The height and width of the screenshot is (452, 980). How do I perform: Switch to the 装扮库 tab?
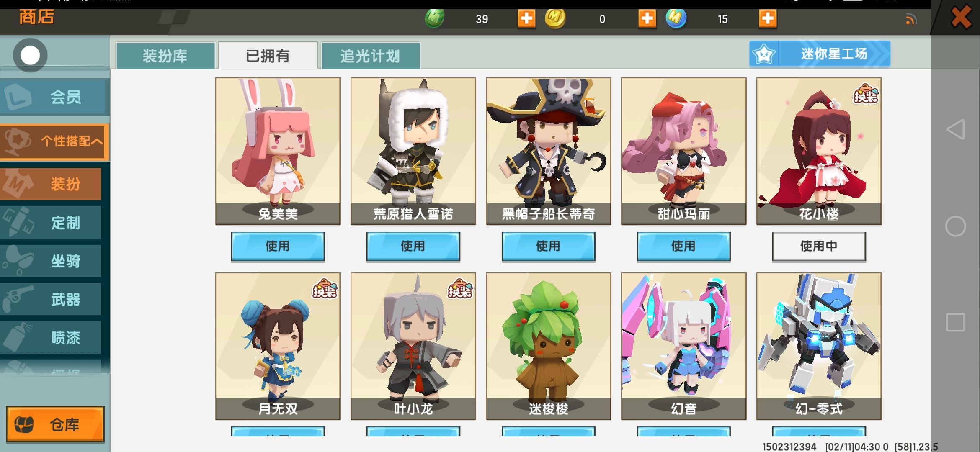pos(165,56)
